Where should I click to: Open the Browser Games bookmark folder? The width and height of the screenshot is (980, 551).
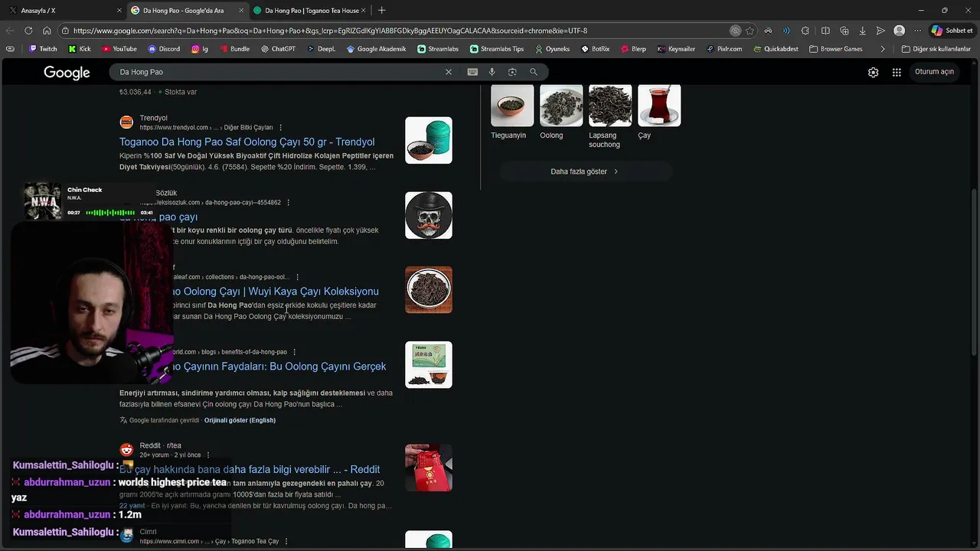(835, 49)
